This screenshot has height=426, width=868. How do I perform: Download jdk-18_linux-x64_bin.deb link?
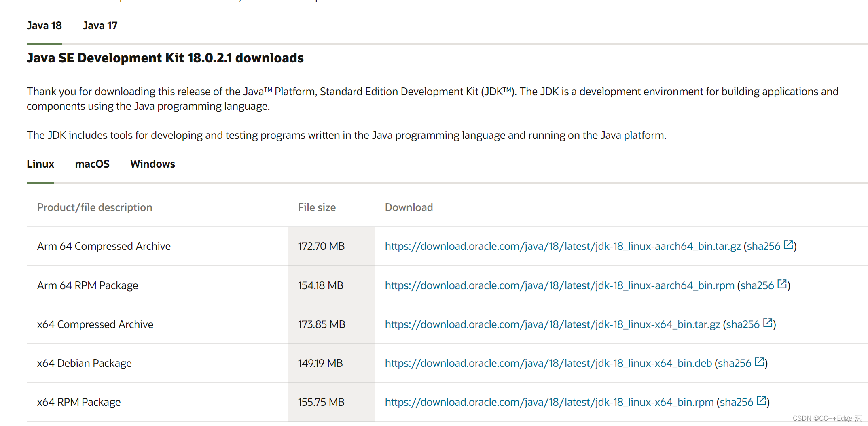(548, 363)
